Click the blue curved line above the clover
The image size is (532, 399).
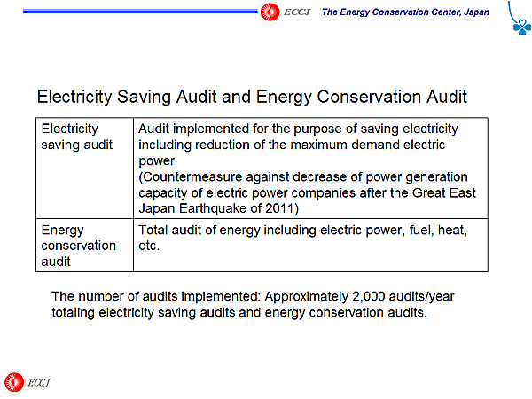point(512,9)
